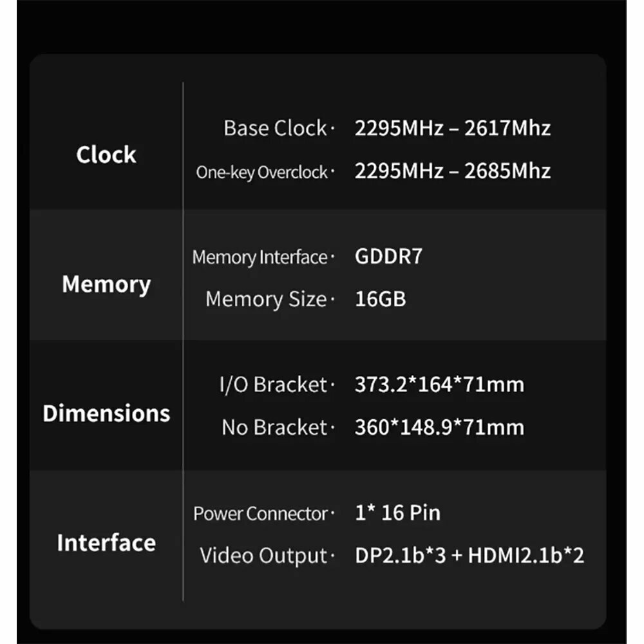The height and width of the screenshot is (644, 644).
Task: Select the DP2.1b*3 + HDMI2.1b*2 value
Action: pyautogui.click(x=469, y=555)
